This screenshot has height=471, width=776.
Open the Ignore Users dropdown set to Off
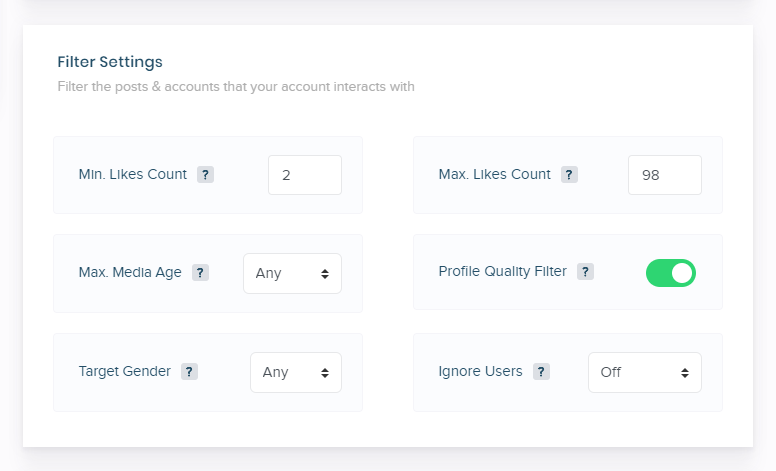pos(644,372)
